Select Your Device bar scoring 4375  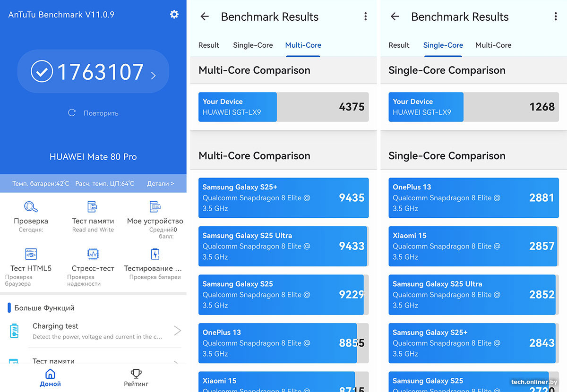283,107
